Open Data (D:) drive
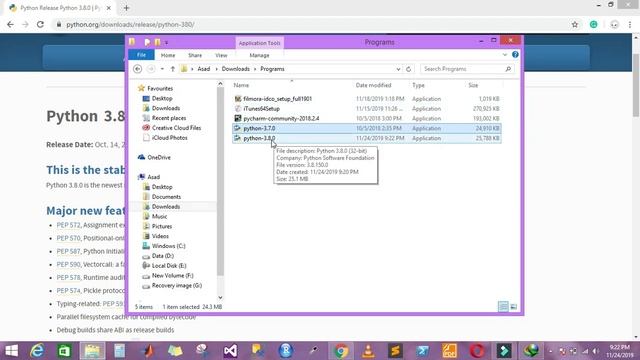The height and width of the screenshot is (360, 640). click(x=162, y=256)
